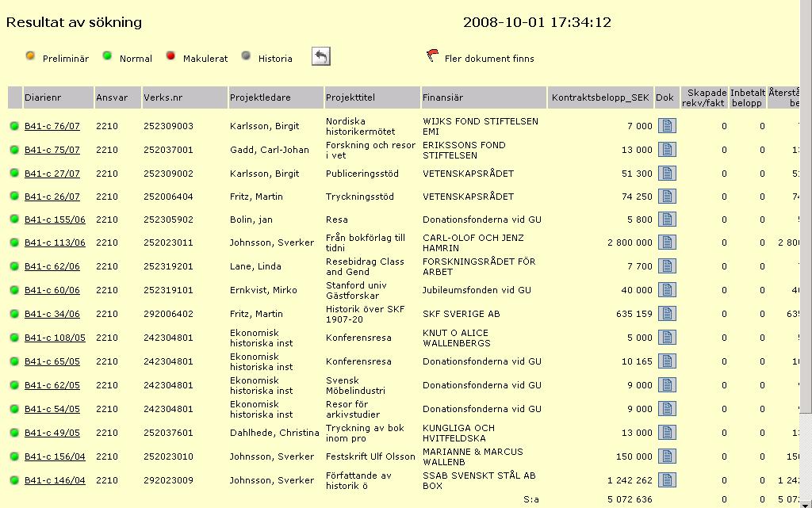Open record link B41-c 156/04
812x508 pixels.
55,456
